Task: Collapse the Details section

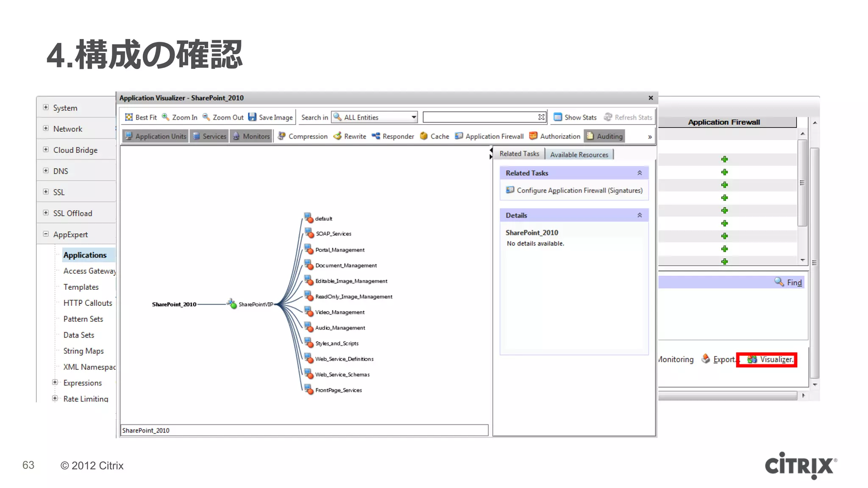Action: coord(640,215)
